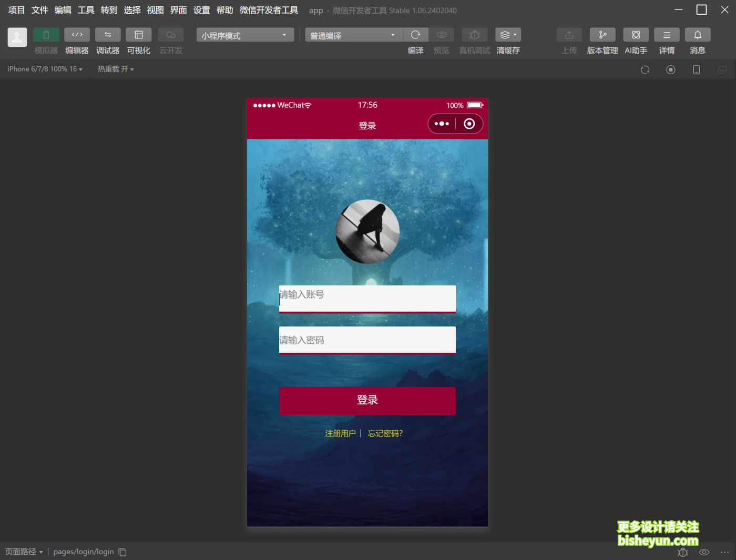Upload the project via 上传 icon
Screen dimensions: 736x560
tap(569, 35)
